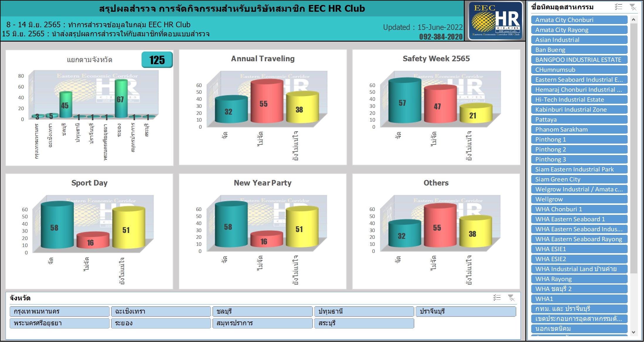Select WHA ESIE2
The height and width of the screenshot is (342, 644).
(x=579, y=259)
